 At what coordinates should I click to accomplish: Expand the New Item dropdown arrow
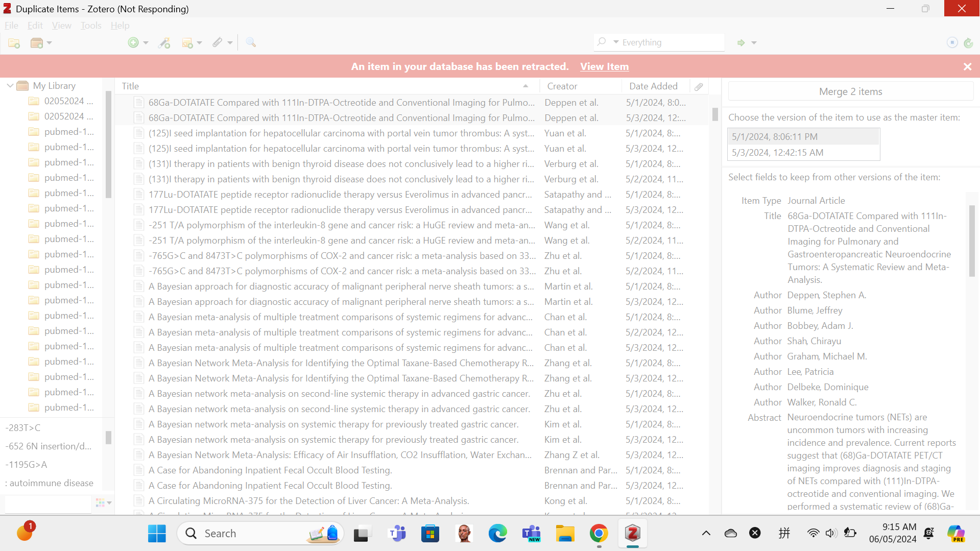[x=146, y=43]
